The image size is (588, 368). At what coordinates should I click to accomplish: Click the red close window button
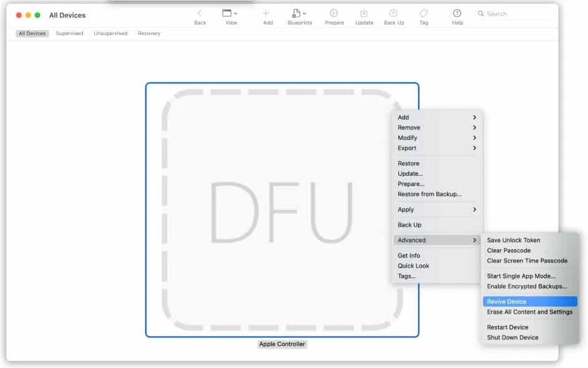tap(19, 15)
